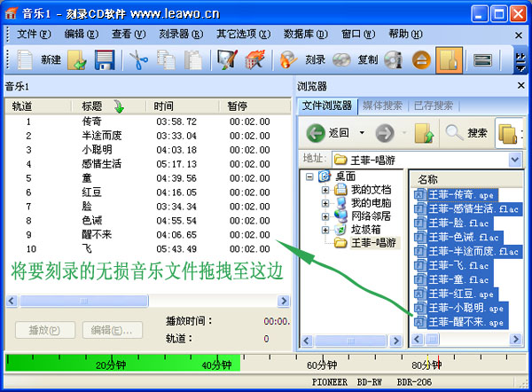This screenshot has width=532, height=392.
Task: Click the drive panel toolbar icon
Action: coord(482,60)
